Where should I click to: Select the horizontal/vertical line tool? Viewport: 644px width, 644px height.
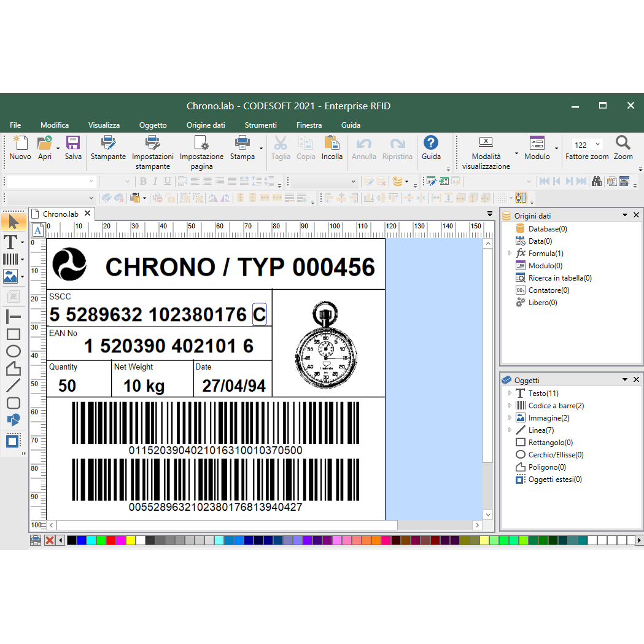tap(13, 316)
